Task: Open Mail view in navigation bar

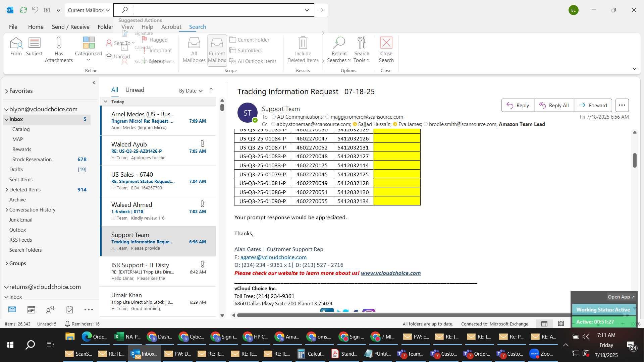Action: (x=12, y=309)
